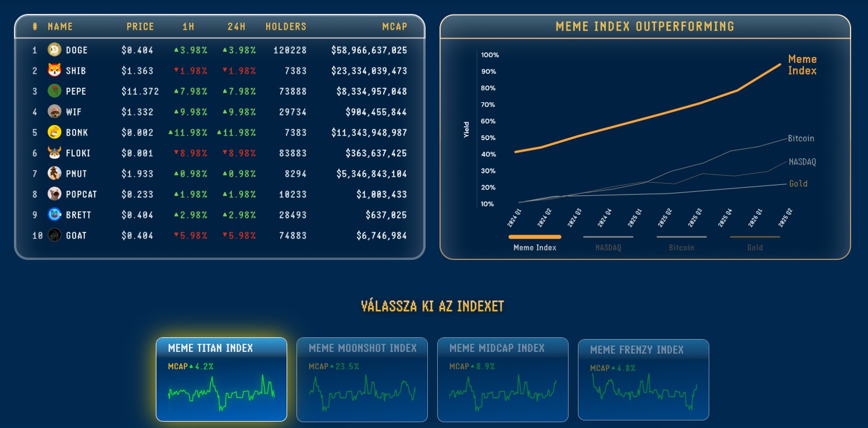This screenshot has height=428, width=868.
Task: Select the Meme Titan Index card
Action: pos(222,379)
